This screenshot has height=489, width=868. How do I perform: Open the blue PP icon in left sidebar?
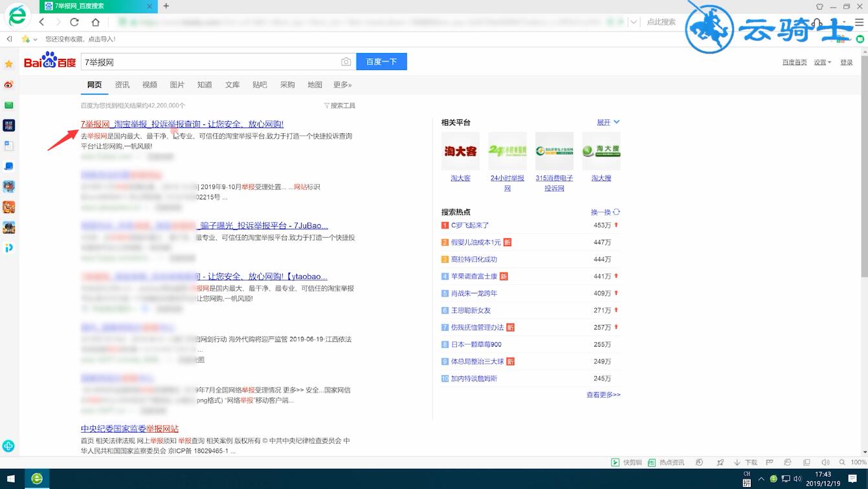click(9, 248)
